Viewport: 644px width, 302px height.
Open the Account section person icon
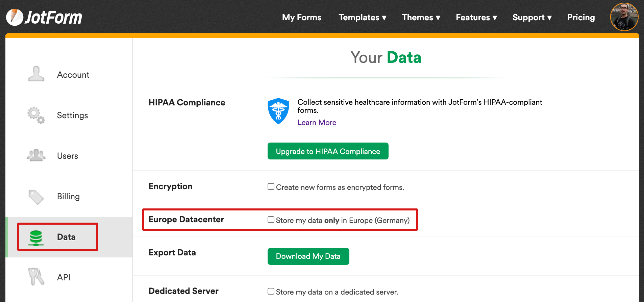[36, 74]
